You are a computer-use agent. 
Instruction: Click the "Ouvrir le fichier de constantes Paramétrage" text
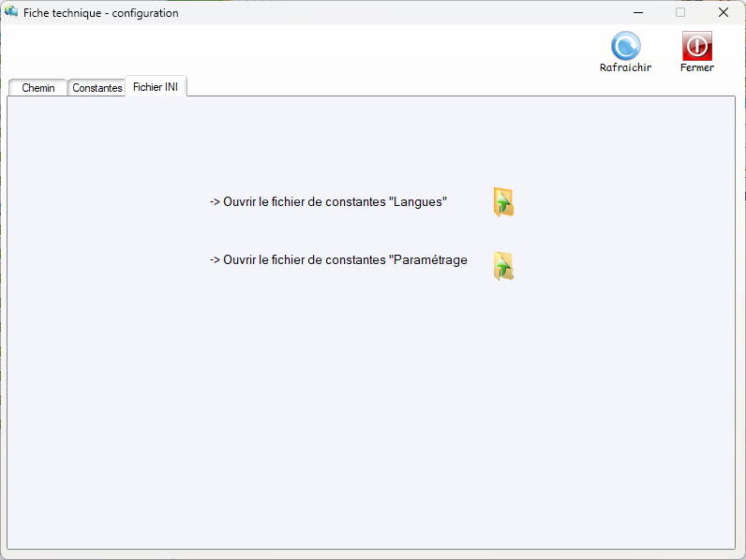(x=338, y=260)
